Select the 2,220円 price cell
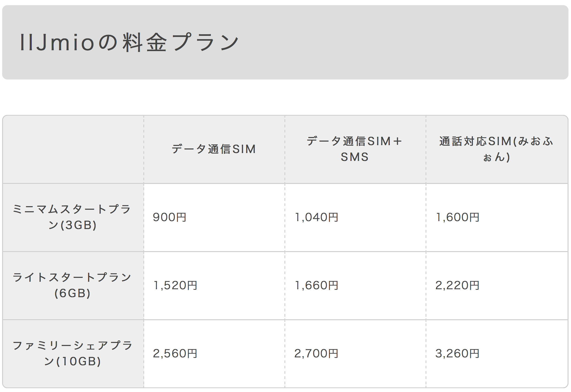Image resolution: width=571 pixels, height=392 pixels. pos(497,285)
